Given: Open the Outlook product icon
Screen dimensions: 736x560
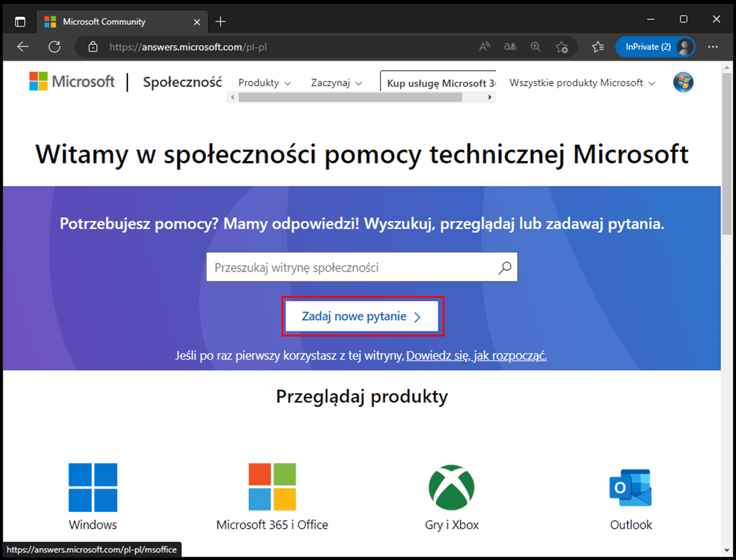Looking at the screenshot, I should coord(631,487).
